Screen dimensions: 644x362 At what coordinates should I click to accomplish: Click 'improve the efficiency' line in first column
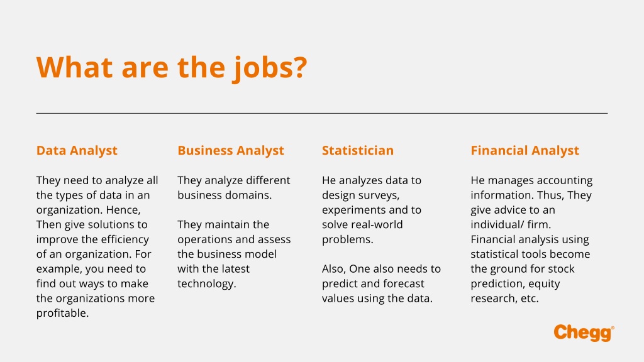click(x=92, y=239)
